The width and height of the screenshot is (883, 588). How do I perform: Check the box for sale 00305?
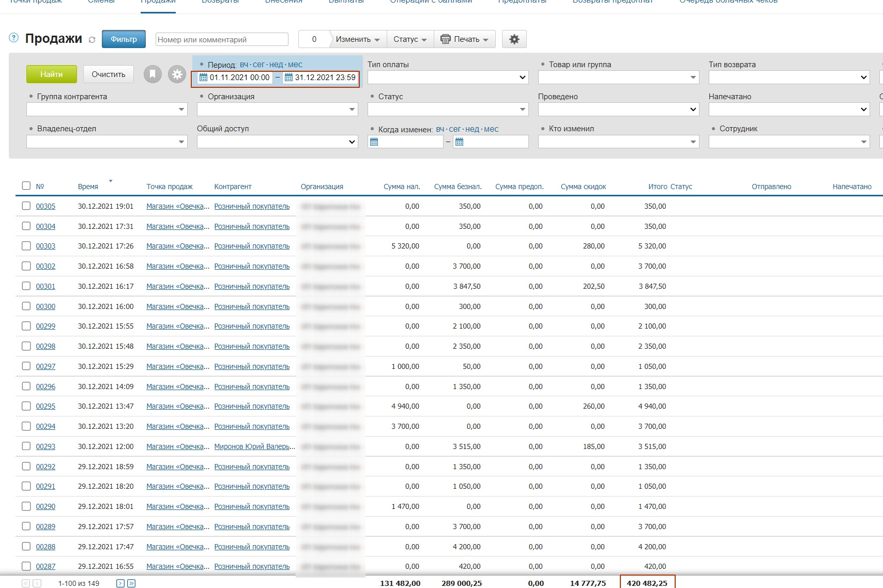point(26,206)
